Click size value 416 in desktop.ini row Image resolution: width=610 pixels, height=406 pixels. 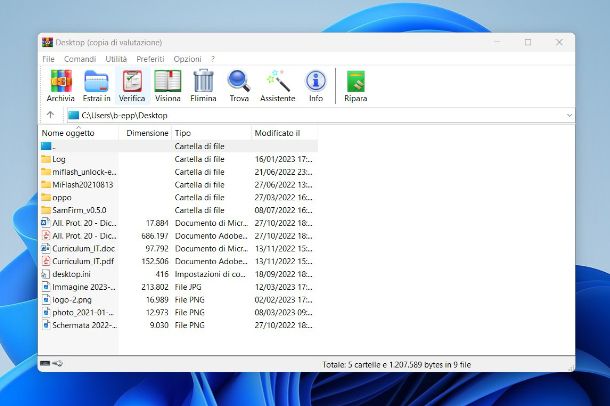click(x=162, y=274)
